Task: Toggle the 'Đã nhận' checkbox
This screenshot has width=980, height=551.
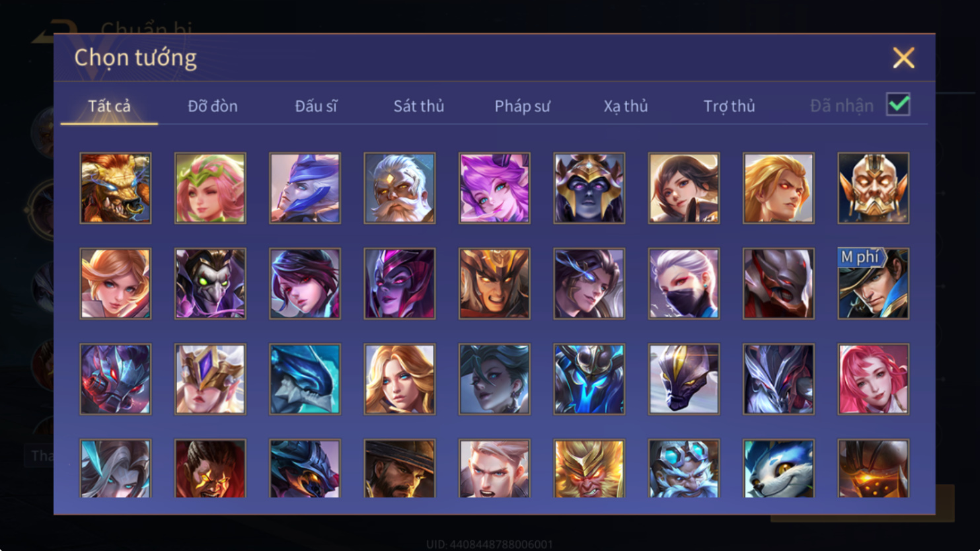Action: click(x=899, y=104)
